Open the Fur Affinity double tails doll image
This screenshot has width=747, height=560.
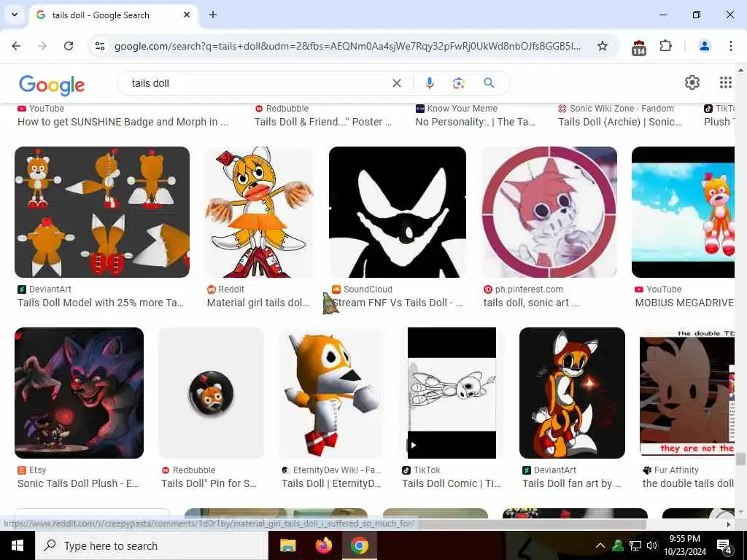pyautogui.click(x=686, y=393)
